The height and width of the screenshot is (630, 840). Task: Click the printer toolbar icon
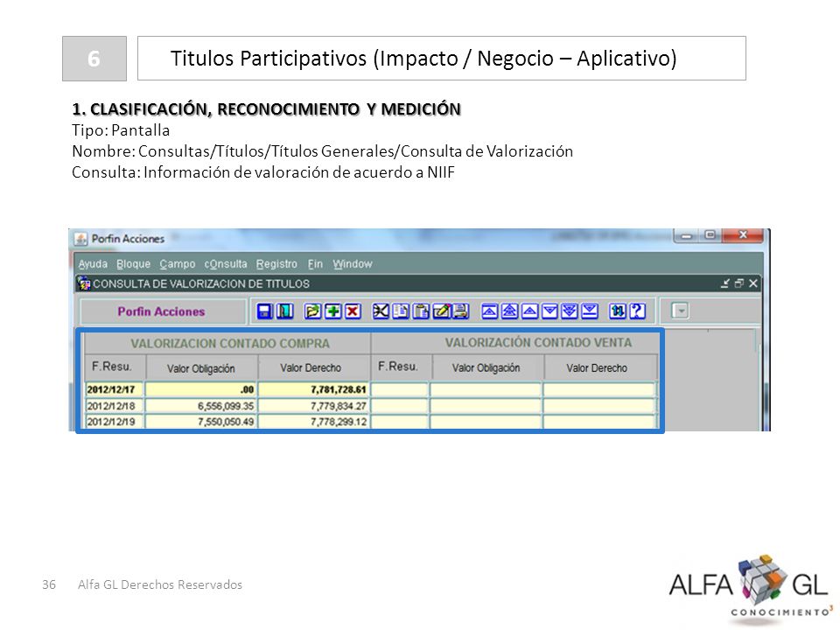[x=461, y=311]
